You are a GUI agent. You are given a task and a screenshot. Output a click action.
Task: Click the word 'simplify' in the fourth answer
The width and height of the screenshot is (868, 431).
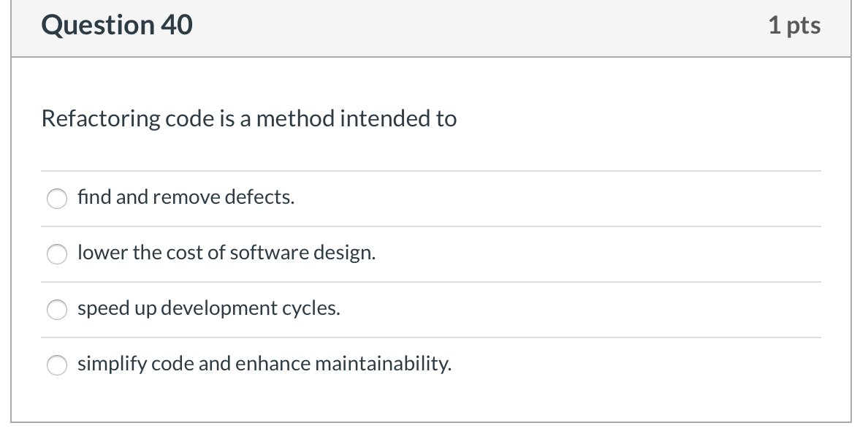click(x=112, y=364)
